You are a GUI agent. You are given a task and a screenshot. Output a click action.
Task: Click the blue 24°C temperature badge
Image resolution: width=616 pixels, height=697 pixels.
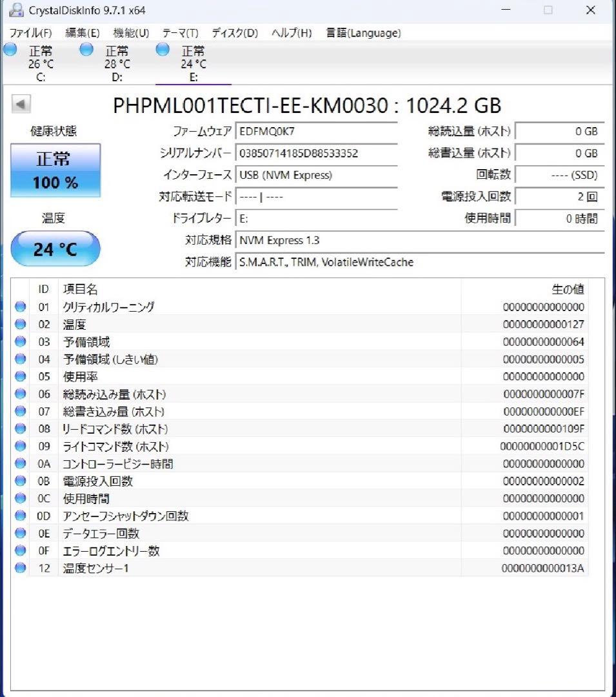click(55, 248)
